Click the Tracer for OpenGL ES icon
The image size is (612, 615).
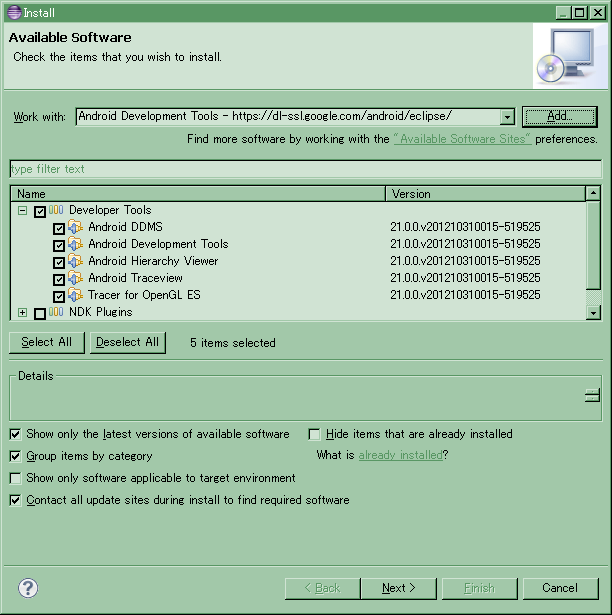75,295
